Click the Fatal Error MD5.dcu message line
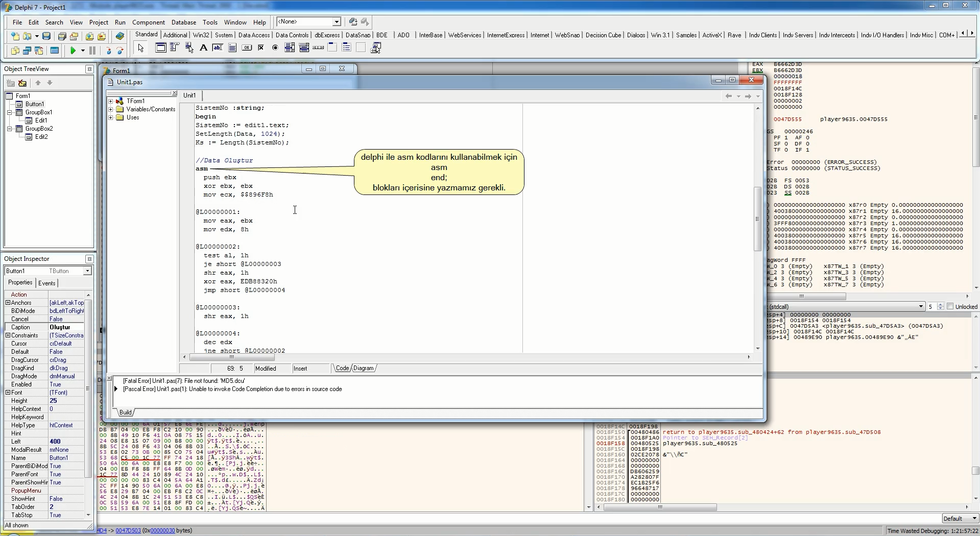This screenshot has height=536, width=980. tap(184, 381)
